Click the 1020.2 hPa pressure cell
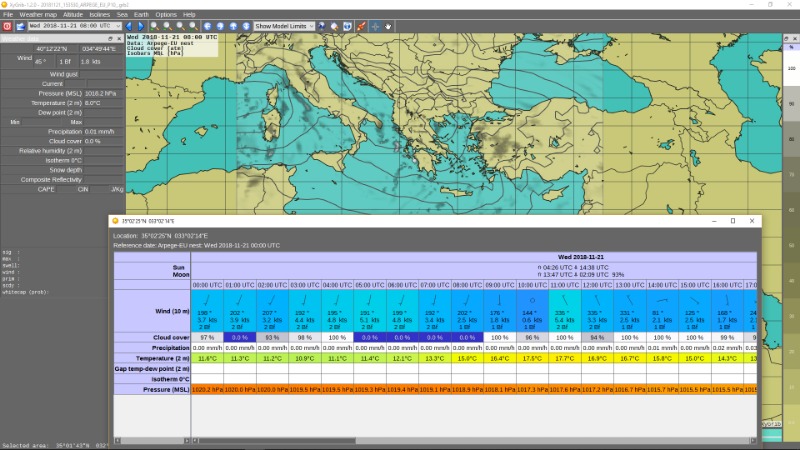800x450 pixels. pos(207,389)
